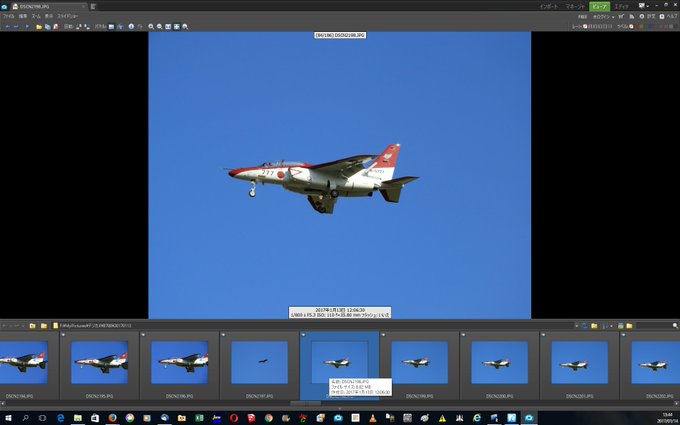Tick the checkmark on DSCN2196.JPG thumbnail
This screenshot has height=425, width=680.
[143, 335]
